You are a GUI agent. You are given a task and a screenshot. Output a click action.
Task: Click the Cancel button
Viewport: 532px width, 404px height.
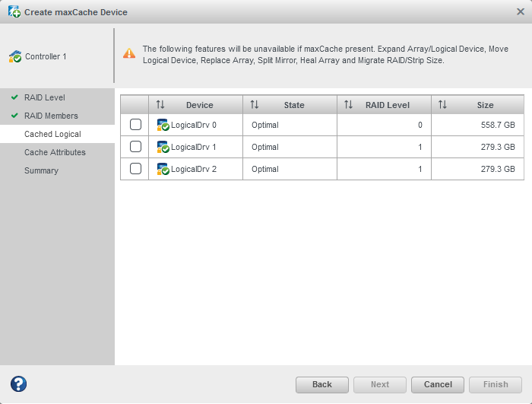coord(438,385)
